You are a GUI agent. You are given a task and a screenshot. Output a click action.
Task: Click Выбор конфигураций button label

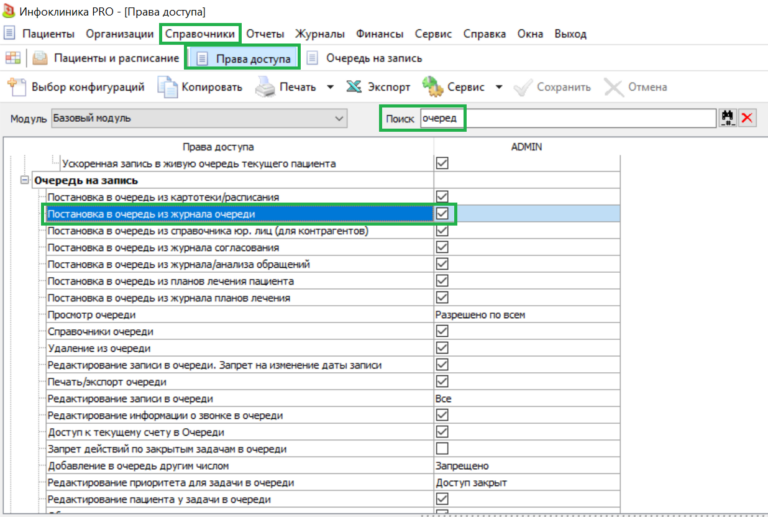coord(88,87)
